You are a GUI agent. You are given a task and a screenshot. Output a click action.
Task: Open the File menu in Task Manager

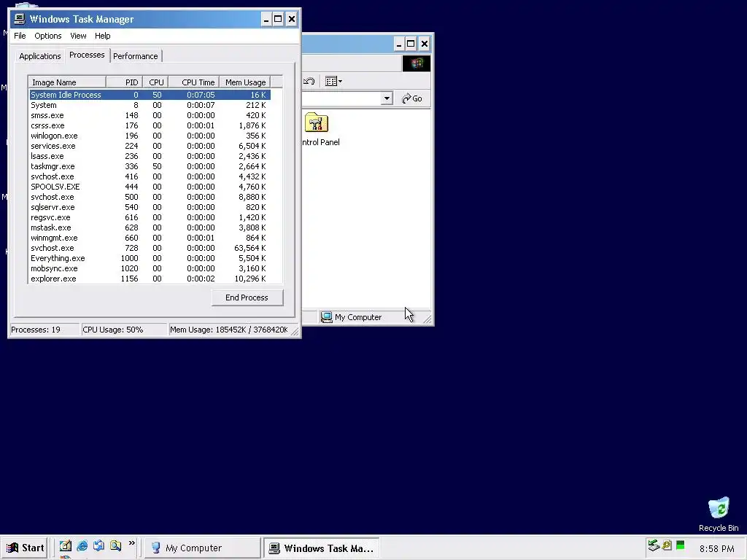point(20,36)
